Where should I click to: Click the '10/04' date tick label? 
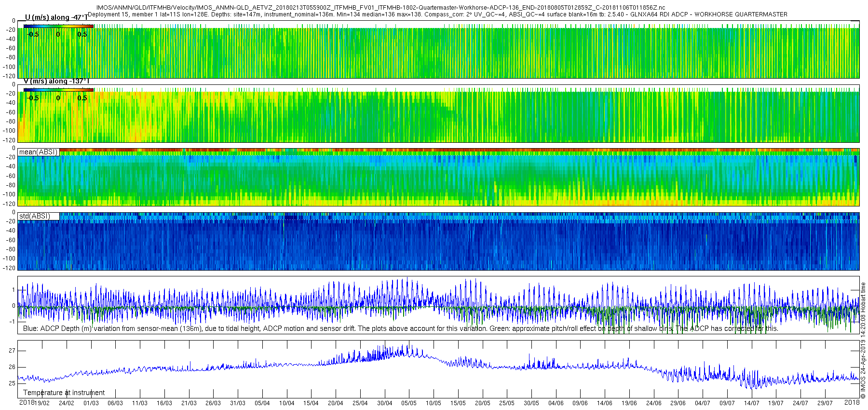click(286, 403)
